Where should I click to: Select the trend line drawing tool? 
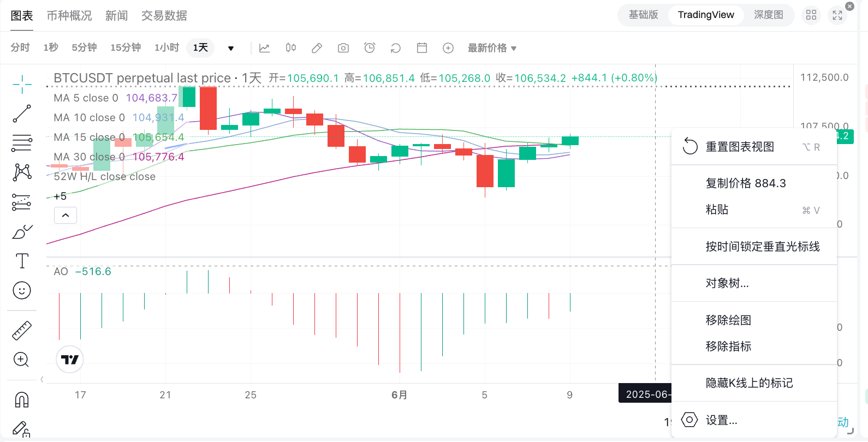pyautogui.click(x=22, y=114)
